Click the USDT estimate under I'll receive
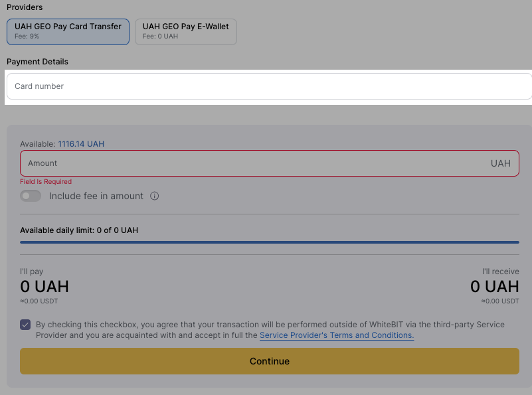 click(500, 301)
